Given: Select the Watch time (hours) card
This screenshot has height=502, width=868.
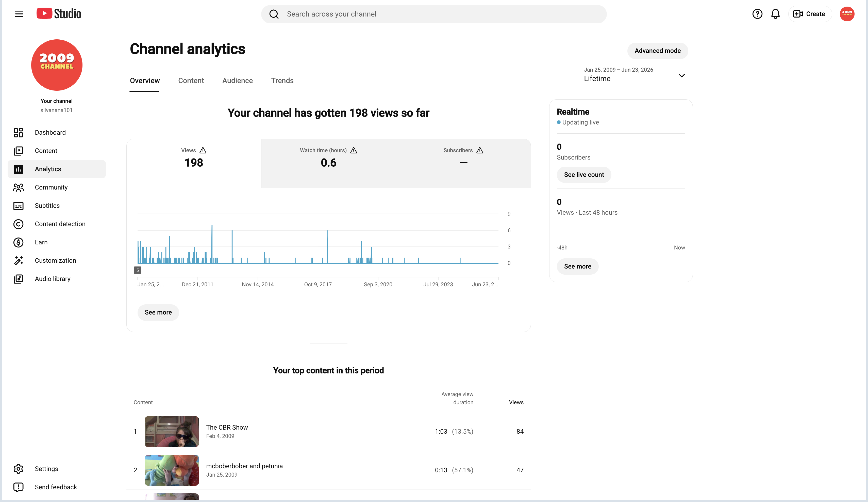Looking at the screenshot, I should point(328,163).
